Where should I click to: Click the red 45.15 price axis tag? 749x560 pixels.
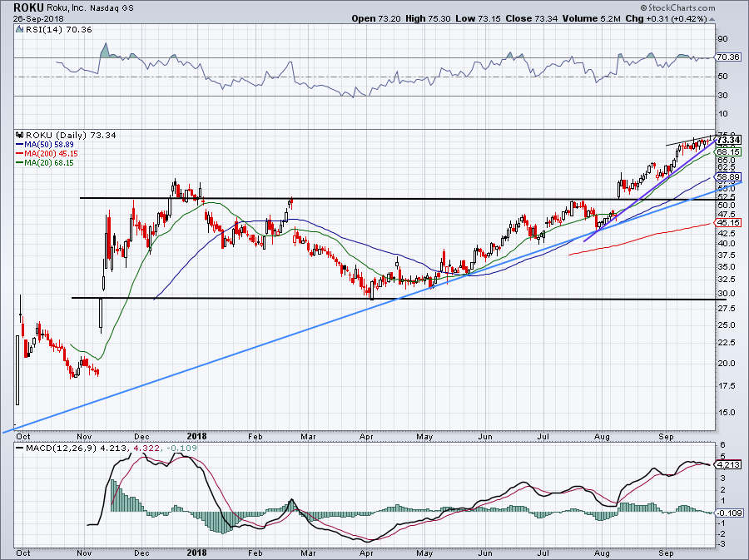pos(728,223)
